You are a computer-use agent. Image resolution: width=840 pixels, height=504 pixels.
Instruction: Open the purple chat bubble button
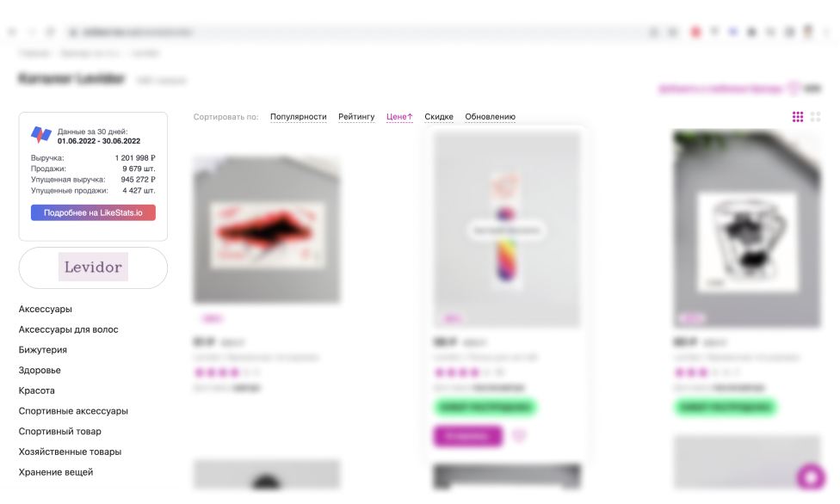811,476
